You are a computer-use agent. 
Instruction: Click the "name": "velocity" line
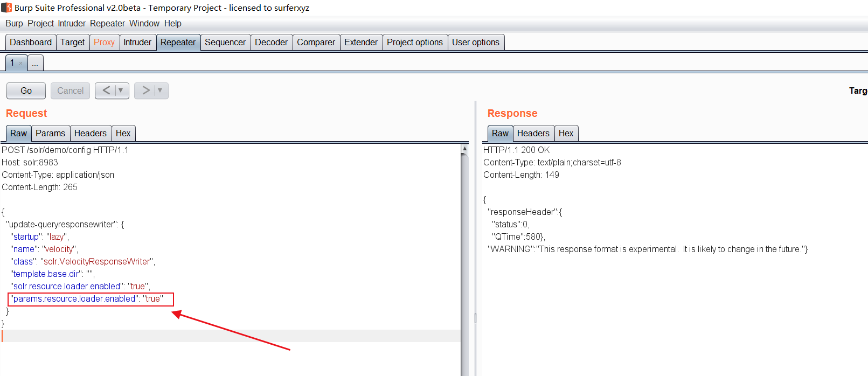click(x=44, y=249)
